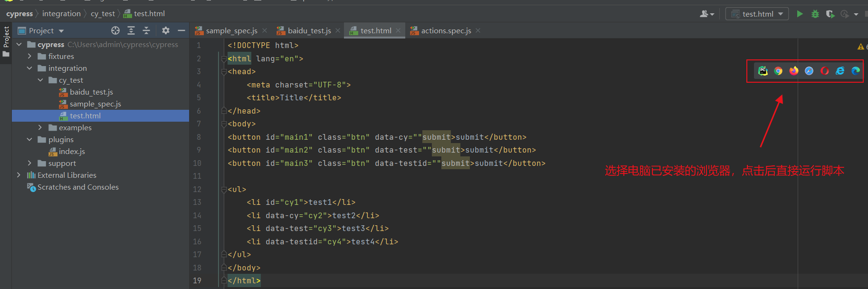Open Project panel settings gear
868x289 pixels.
[165, 30]
